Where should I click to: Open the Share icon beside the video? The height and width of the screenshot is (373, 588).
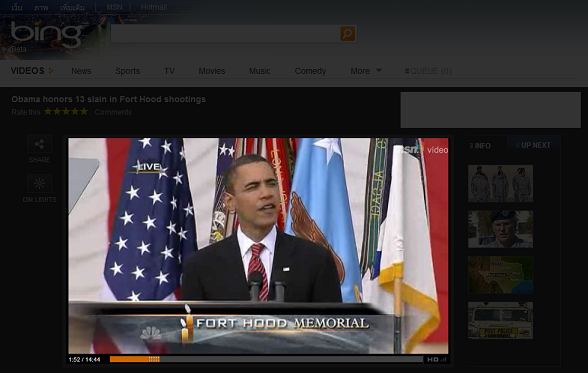tap(39, 144)
